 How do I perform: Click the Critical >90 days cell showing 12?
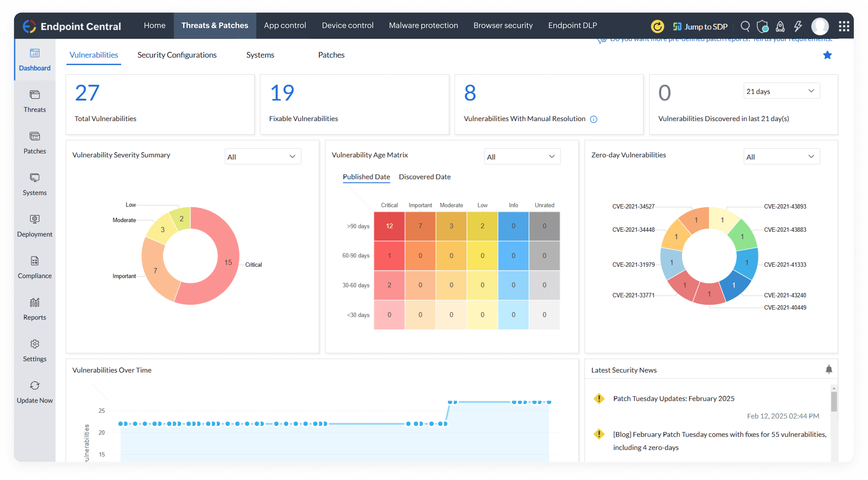point(389,226)
